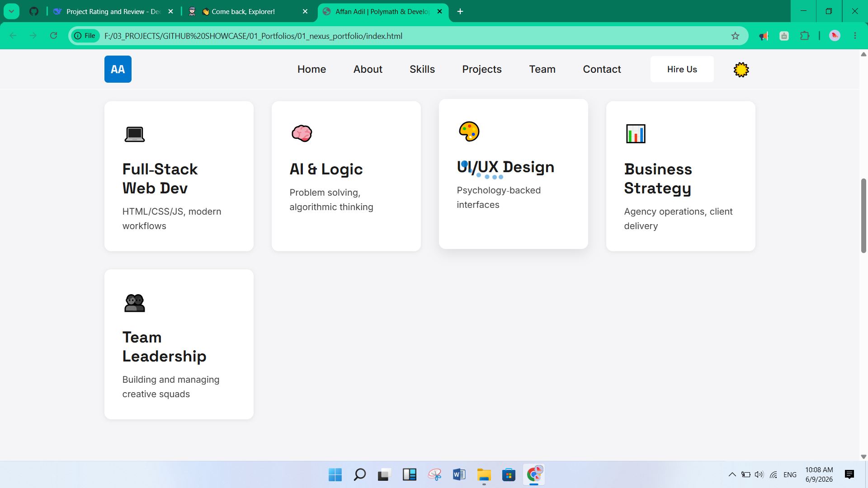Image resolution: width=868 pixels, height=488 pixels.
Task: Toggle the sun theme switcher
Action: pyautogui.click(x=741, y=70)
